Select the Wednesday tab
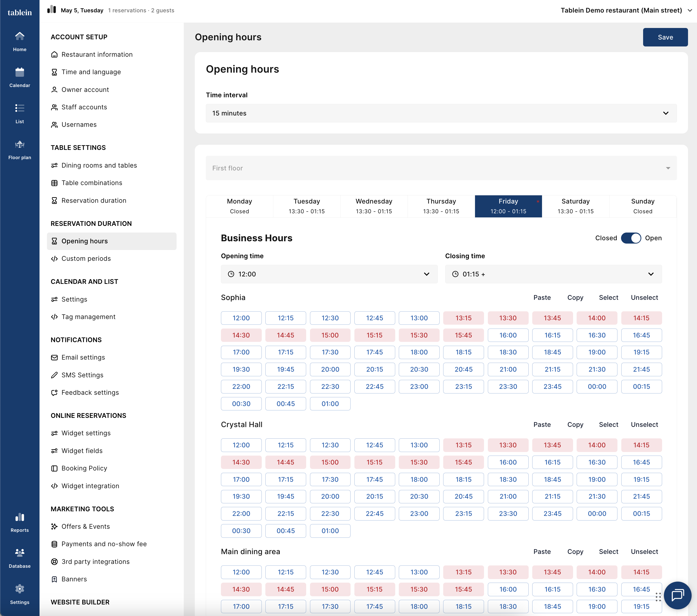The width and height of the screenshot is (697, 616). pos(374,206)
